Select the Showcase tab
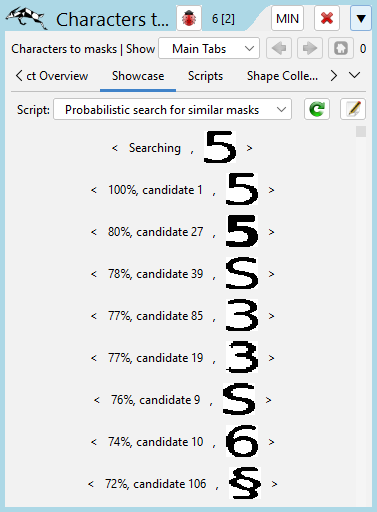The image size is (377, 512). coord(138,76)
